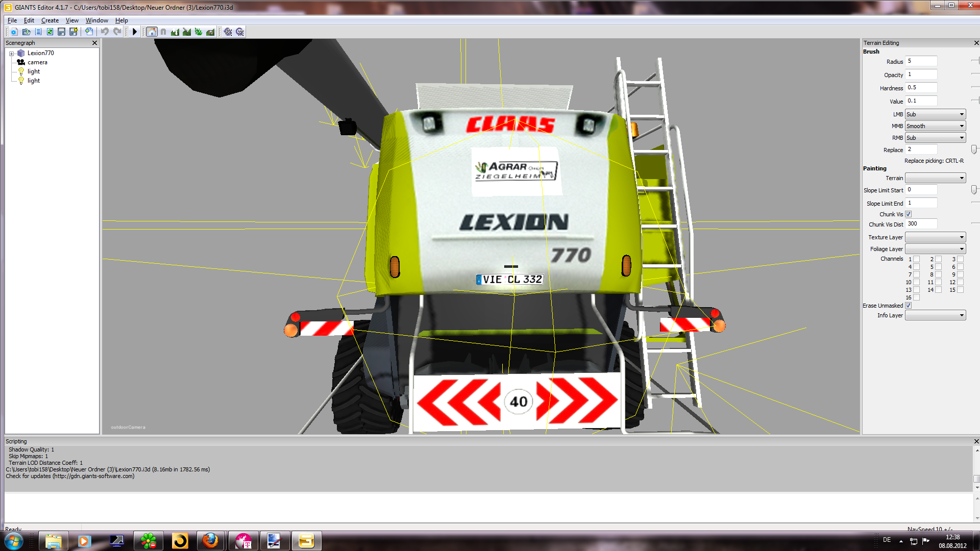The width and height of the screenshot is (980, 551).
Task: Open the Window menu
Action: coord(97,20)
